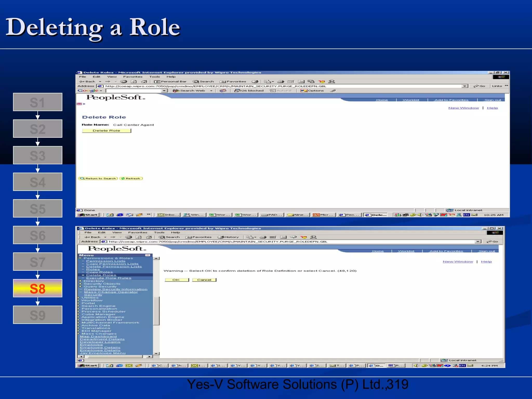The width and height of the screenshot is (532, 399).
Task: Click Help link in upper page
Action: click(492, 108)
